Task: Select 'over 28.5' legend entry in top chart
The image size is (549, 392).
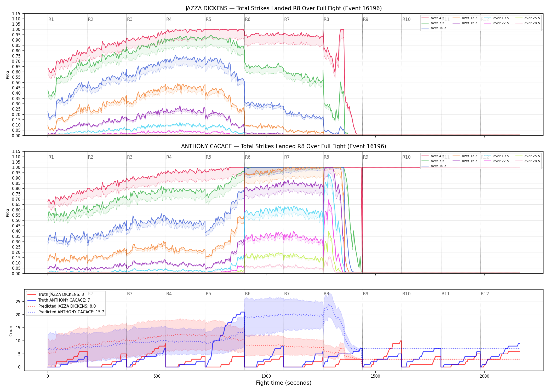Action: click(528, 23)
